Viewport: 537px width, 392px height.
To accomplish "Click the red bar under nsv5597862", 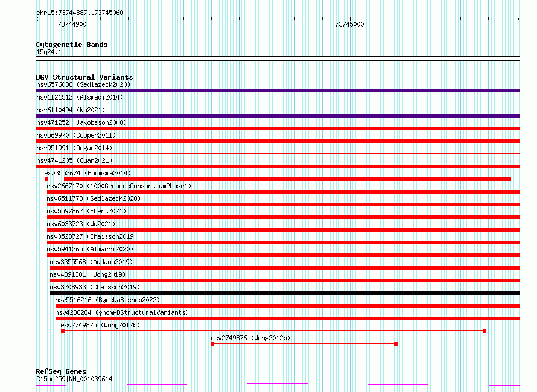I will [x=284, y=217].
